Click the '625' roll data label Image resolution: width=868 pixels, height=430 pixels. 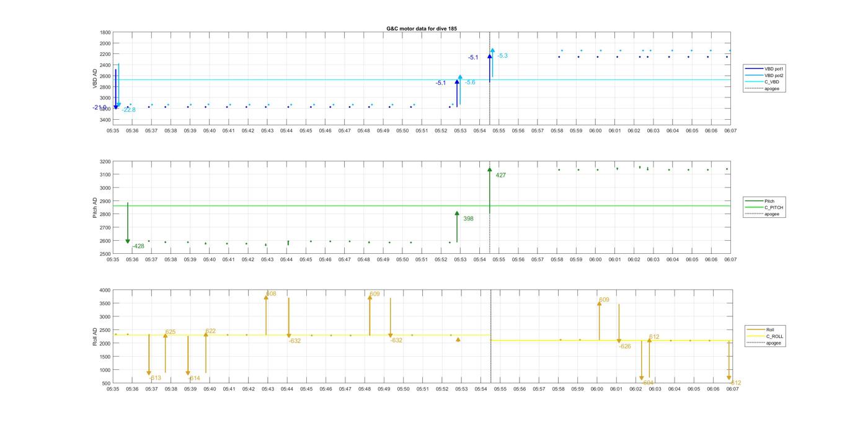170,332
